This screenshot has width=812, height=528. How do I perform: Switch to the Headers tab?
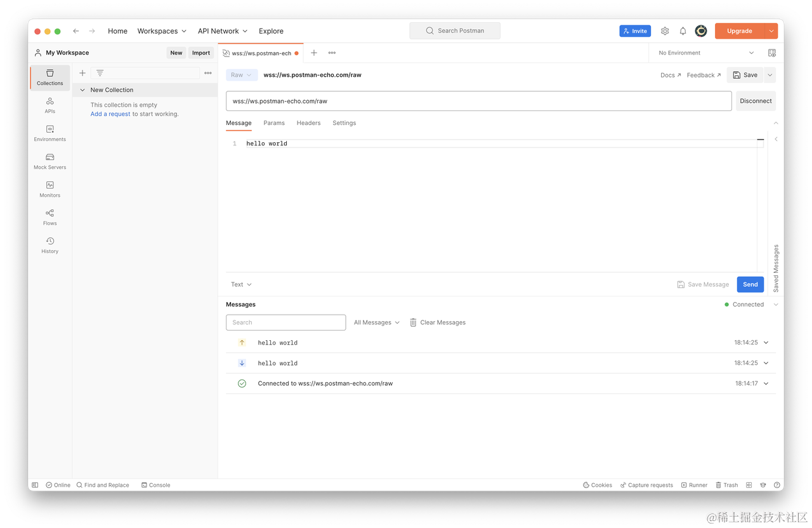(308, 123)
